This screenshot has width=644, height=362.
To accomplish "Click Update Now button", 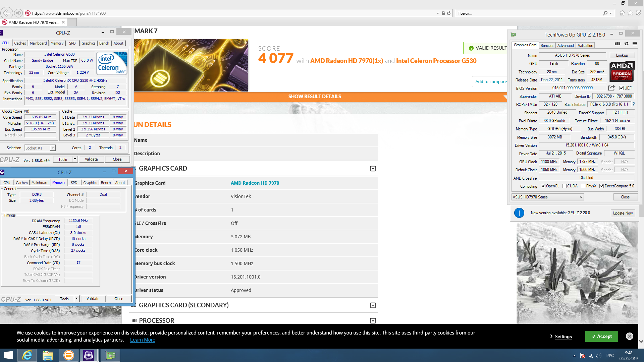I will 623,213.
